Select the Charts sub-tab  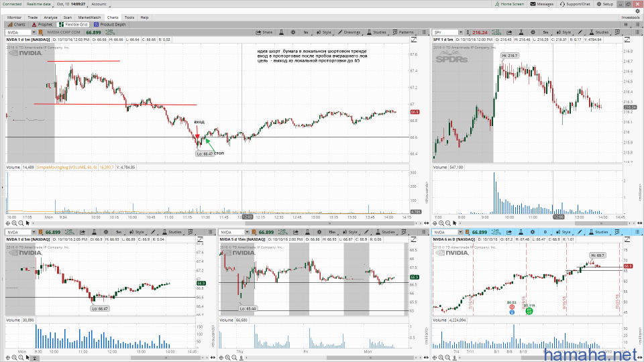pyautogui.click(x=16, y=25)
